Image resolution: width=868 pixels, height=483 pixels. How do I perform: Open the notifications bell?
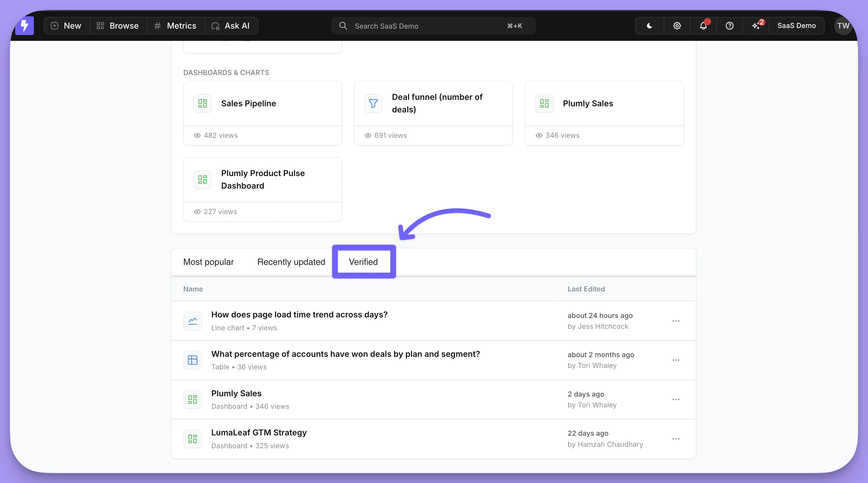(x=703, y=26)
